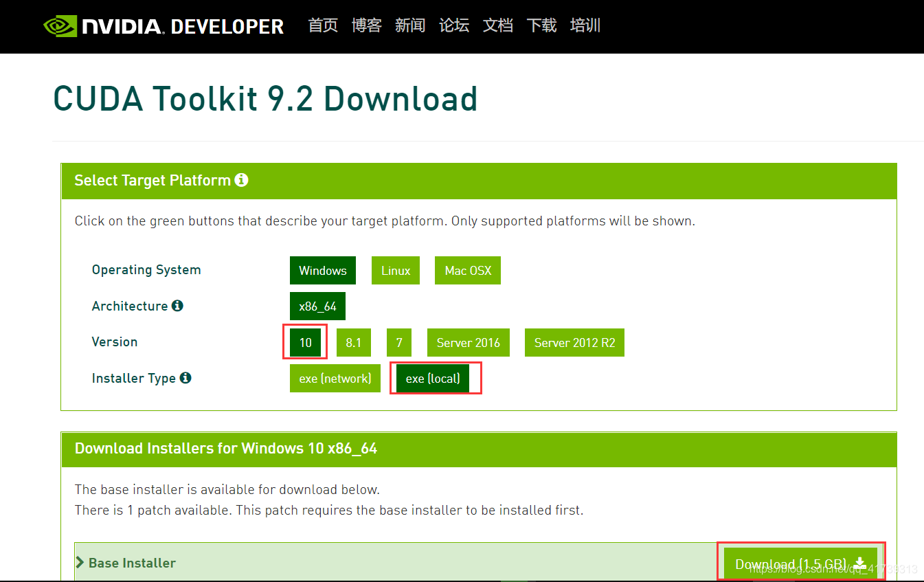Select the Server 2012 R2 version

pos(574,343)
